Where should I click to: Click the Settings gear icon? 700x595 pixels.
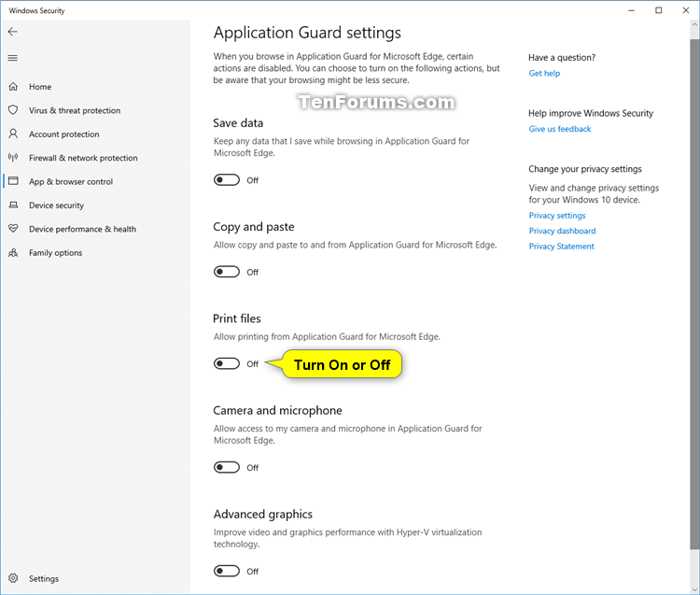13,578
